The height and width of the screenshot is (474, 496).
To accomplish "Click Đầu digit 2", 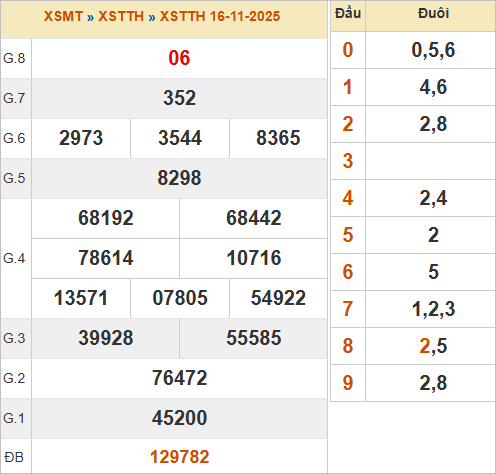I will [348, 124].
